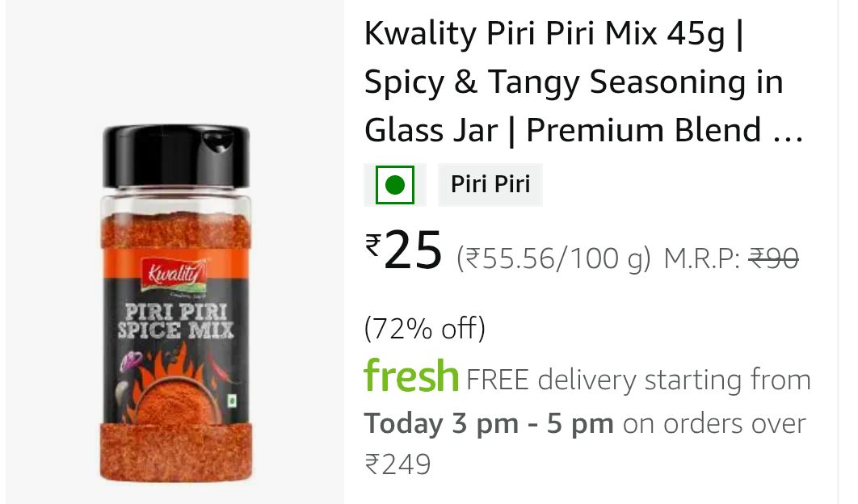Click the 72% off discount label
Image resolution: width=858 pixels, height=504 pixels.
[425, 329]
